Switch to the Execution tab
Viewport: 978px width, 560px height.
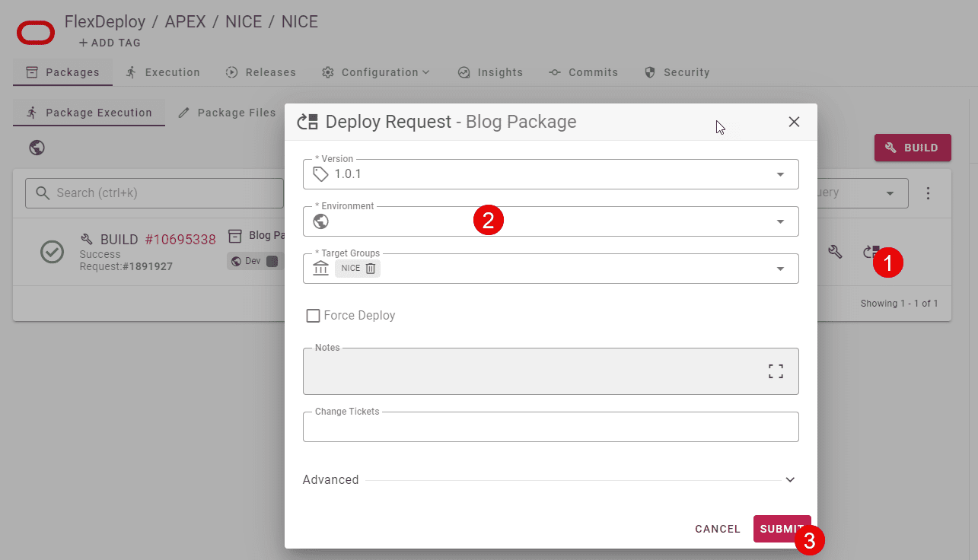[x=163, y=72]
